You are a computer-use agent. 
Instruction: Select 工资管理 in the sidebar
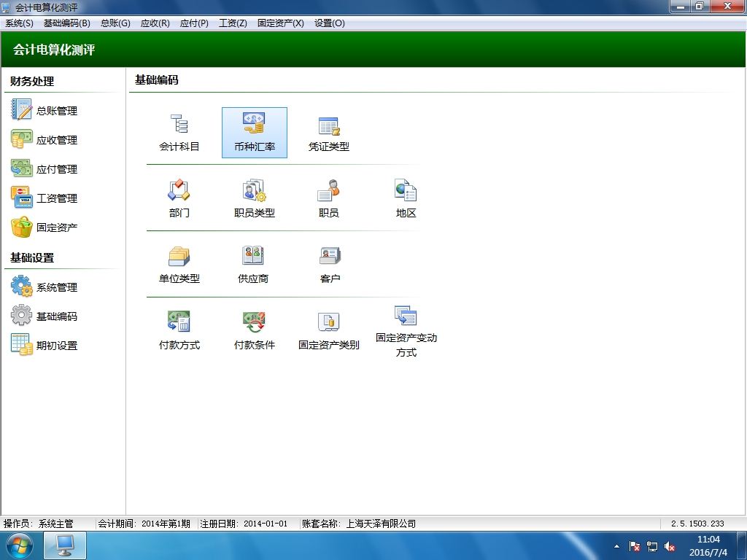[x=44, y=198]
